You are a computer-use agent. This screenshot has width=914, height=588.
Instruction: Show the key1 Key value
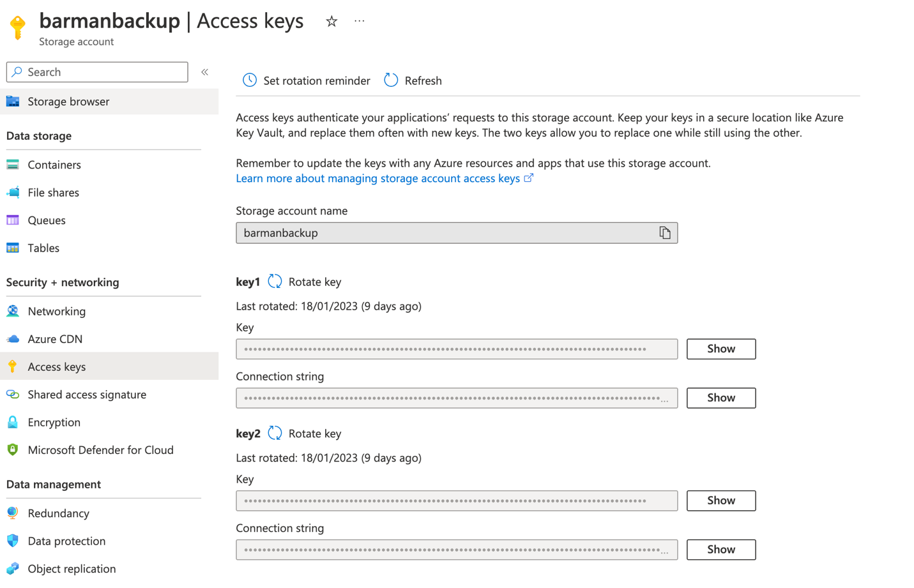click(x=720, y=349)
